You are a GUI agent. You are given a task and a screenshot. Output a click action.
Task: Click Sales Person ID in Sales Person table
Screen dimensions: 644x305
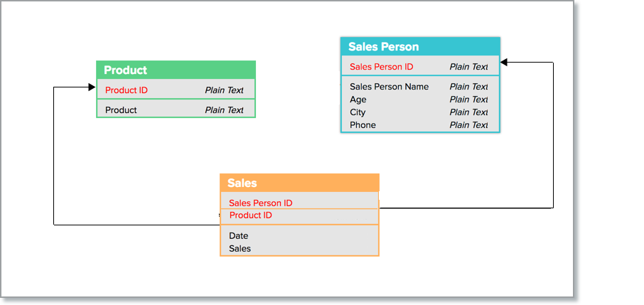382,67
